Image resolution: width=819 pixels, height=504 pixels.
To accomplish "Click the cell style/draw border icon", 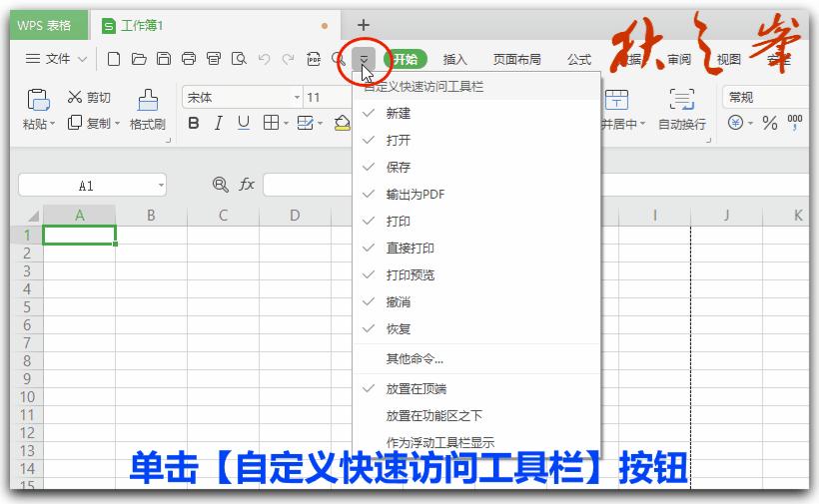I will [x=305, y=123].
